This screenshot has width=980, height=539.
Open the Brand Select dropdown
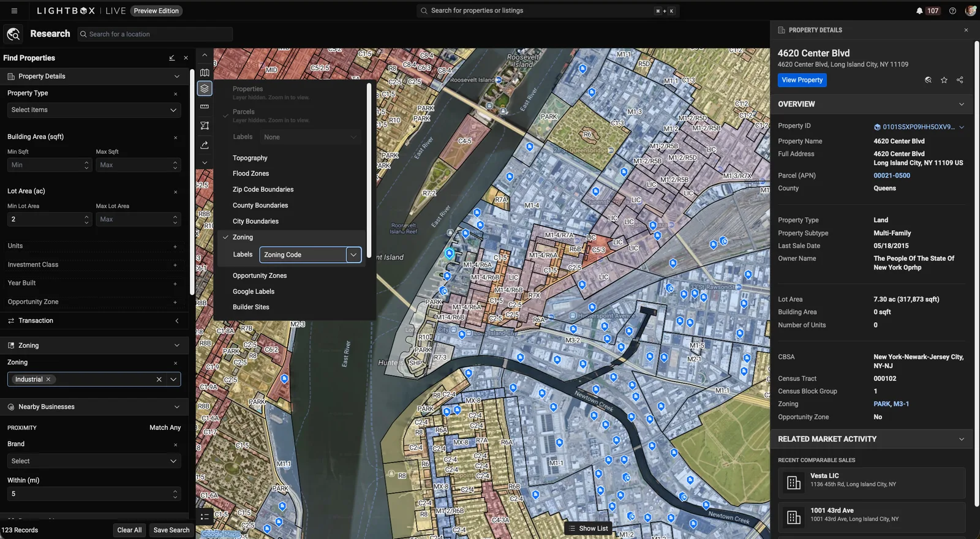(94, 461)
